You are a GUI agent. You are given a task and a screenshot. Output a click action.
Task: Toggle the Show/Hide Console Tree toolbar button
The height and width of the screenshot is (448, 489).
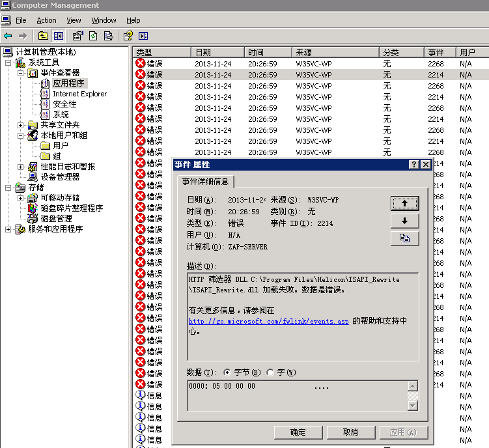click(x=59, y=36)
